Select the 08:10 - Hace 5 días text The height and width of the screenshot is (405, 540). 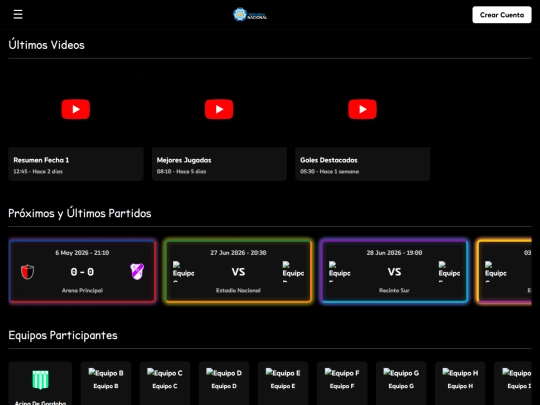coord(181,172)
